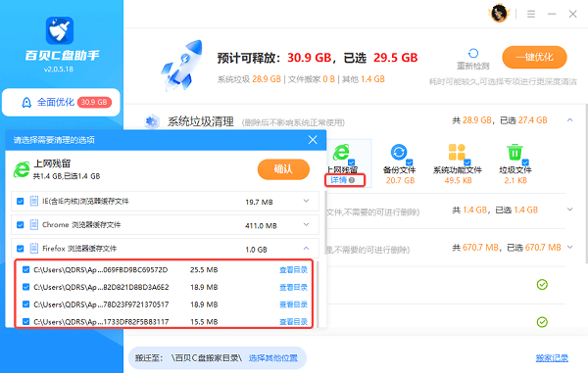Click the 49.5 KB size under 系统功能文件

point(458,180)
